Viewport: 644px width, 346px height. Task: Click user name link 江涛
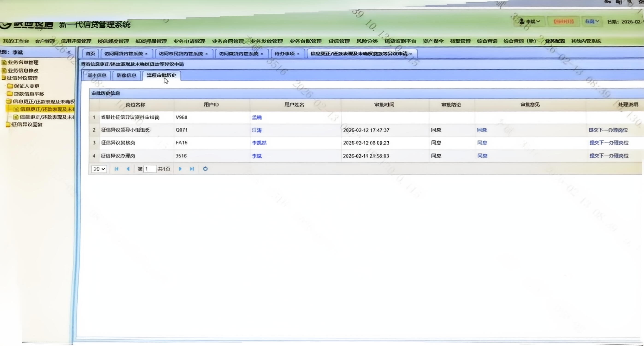(x=257, y=130)
